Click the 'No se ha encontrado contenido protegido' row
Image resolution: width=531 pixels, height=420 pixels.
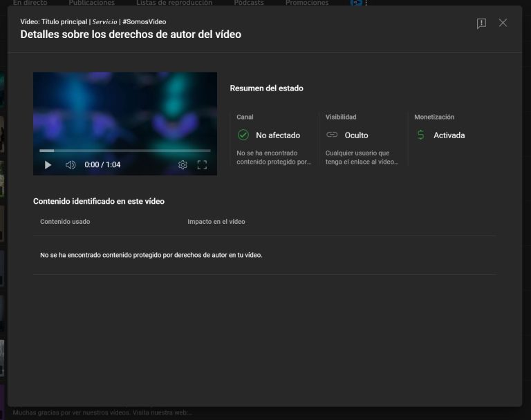pos(265,255)
